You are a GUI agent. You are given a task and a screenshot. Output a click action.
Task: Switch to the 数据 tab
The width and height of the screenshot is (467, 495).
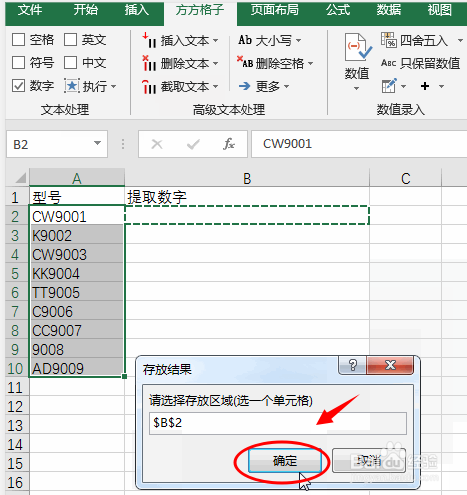point(389,10)
